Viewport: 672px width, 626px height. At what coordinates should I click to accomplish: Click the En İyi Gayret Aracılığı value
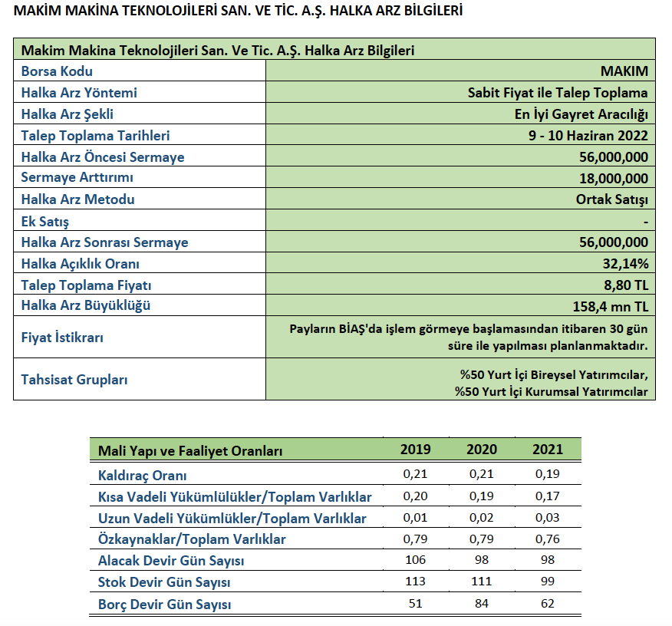point(581,114)
